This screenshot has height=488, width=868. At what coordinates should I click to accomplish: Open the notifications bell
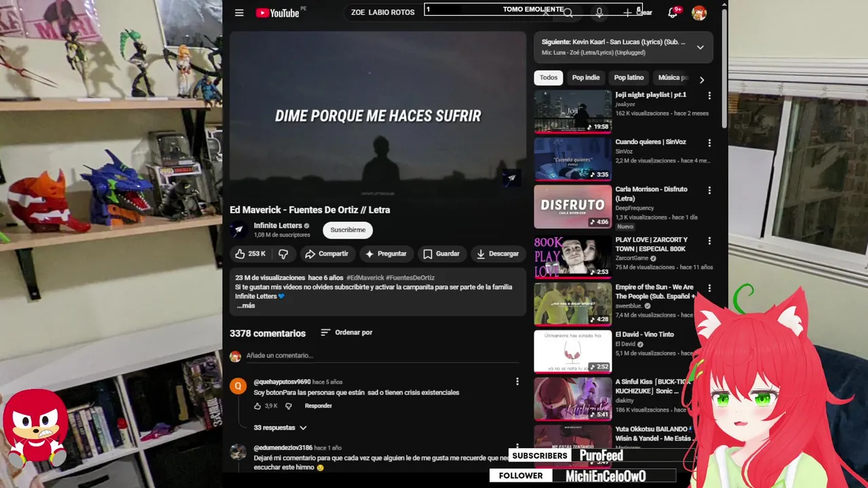tap(673, 13)
